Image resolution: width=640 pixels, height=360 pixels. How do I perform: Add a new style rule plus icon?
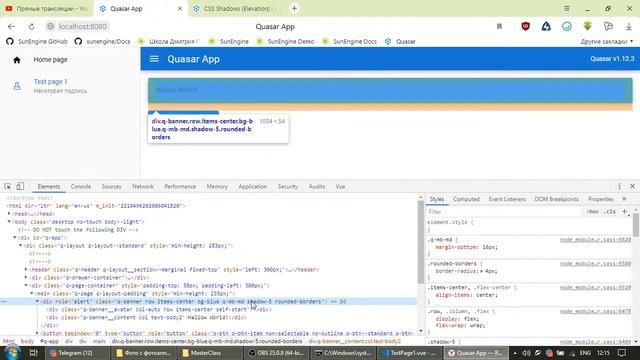click(624, 211)
